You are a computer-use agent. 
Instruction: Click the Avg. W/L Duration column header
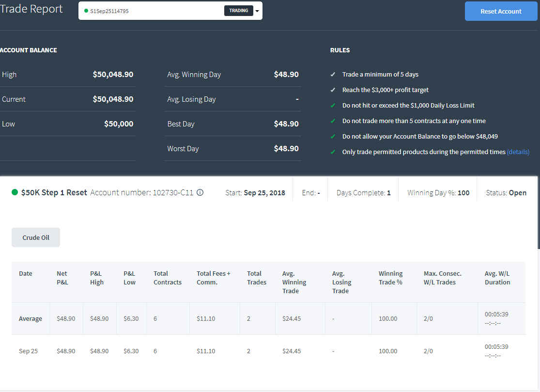[x=497, y=278]
